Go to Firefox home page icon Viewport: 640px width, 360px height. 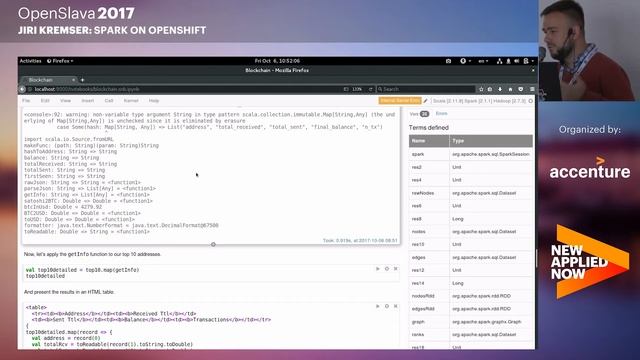[510, 89]
